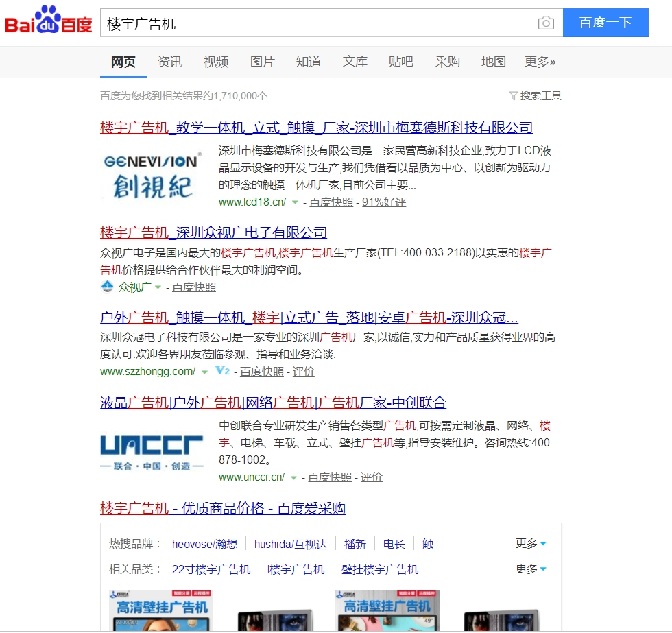Open 百度快照 for the szzhongg.com result
672x633 pixels.
click(x=262, y=372)
